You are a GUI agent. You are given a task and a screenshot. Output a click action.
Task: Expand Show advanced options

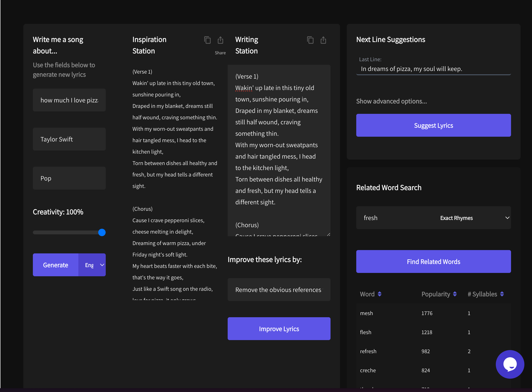(x=391, y=101)
